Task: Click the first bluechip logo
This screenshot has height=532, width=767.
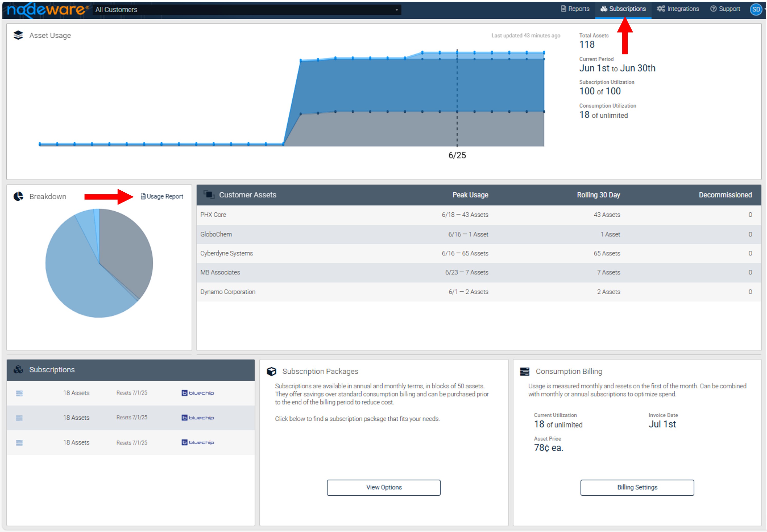Action: pyautogui.click(x=198, y=393)
